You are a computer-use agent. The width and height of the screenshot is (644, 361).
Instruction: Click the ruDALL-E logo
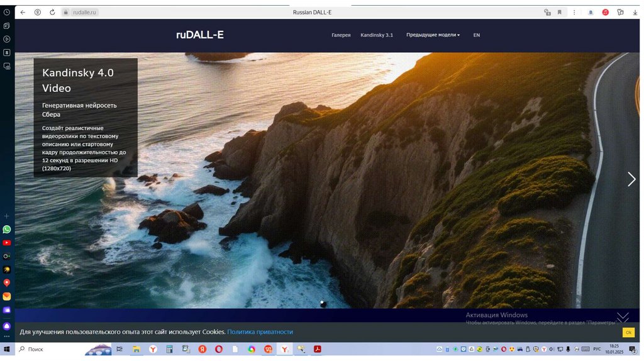click(199, 35)
